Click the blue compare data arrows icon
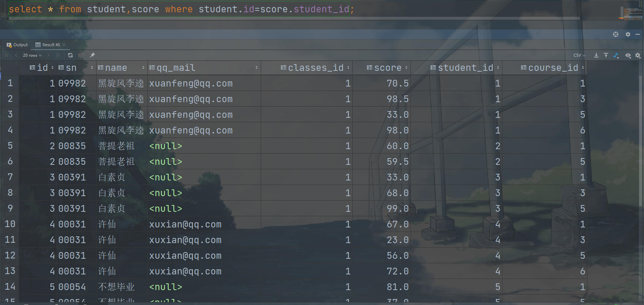644x305 pixels. [x=616, y=55]
